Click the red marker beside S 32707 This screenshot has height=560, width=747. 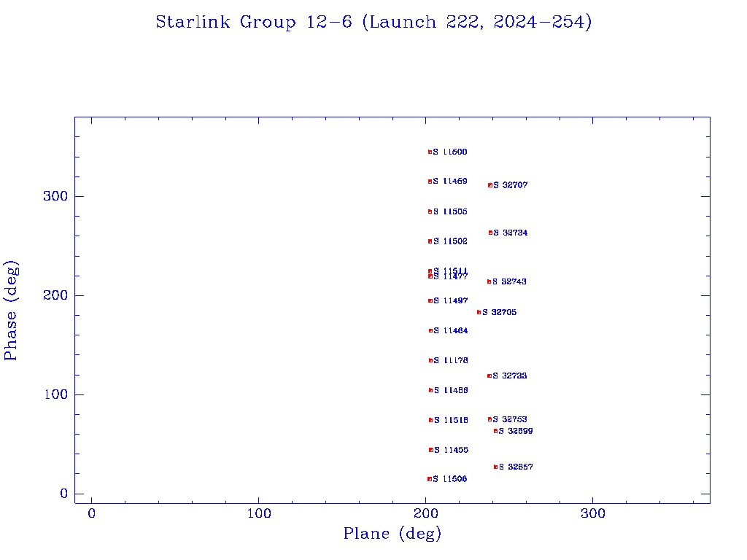[489, 185]
